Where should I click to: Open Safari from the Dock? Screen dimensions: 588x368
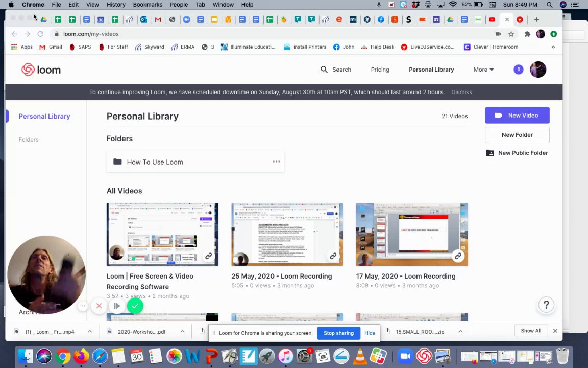(x=100, y=356)
